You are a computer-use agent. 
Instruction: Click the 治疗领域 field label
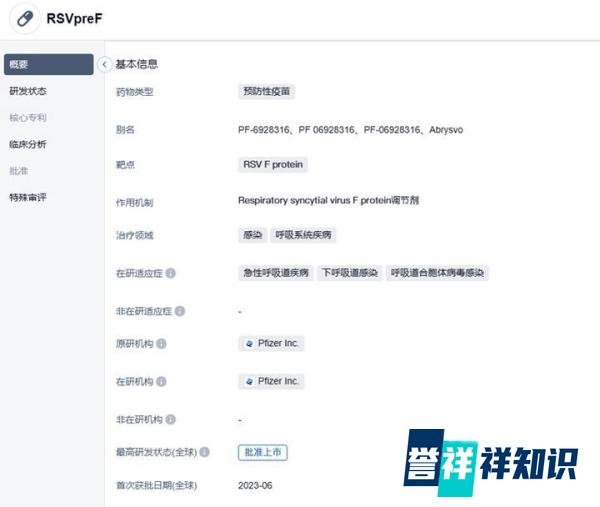135,235
